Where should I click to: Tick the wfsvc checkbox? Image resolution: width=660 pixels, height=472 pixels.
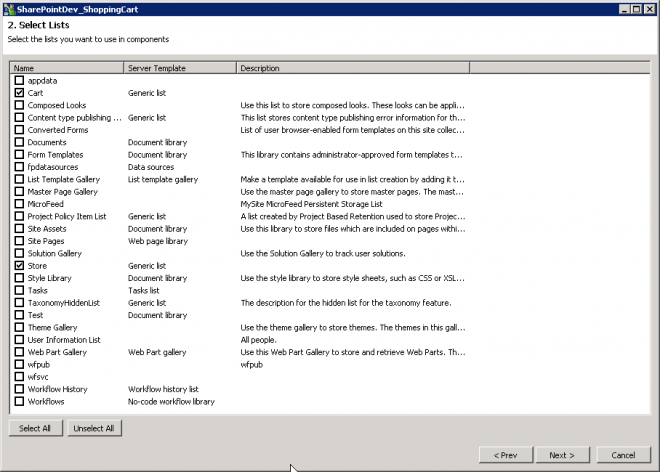[19, 376]
